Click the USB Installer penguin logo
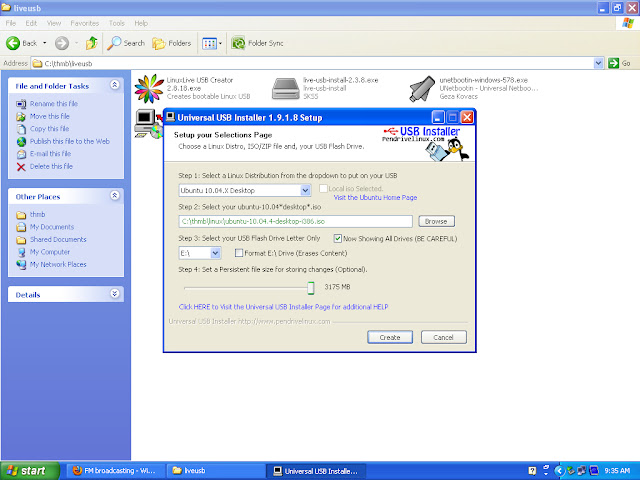The height and width of the screenshot is (480, 640). 426,143
